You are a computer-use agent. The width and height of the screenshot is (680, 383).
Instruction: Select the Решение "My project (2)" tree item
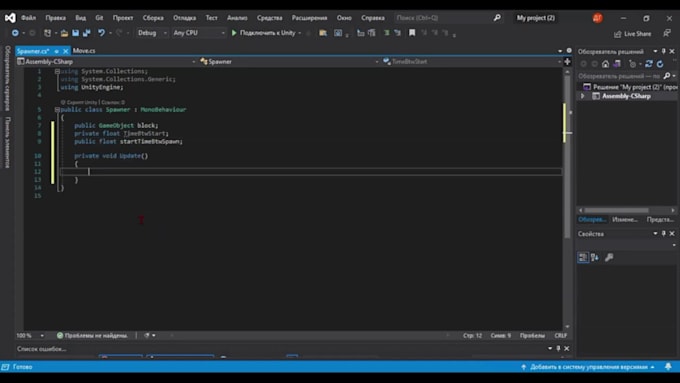630,87
